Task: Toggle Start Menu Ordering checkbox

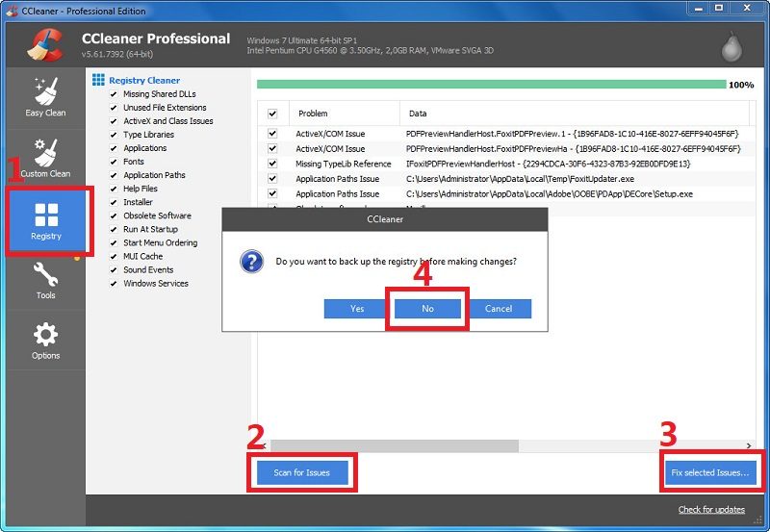Action: tap(114, 243)
